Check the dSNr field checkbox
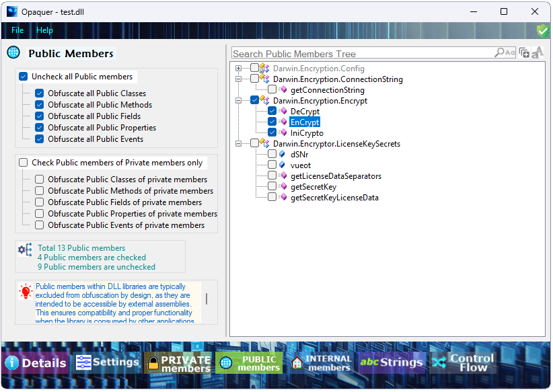The image size is (553, 392). click(272, 154)
